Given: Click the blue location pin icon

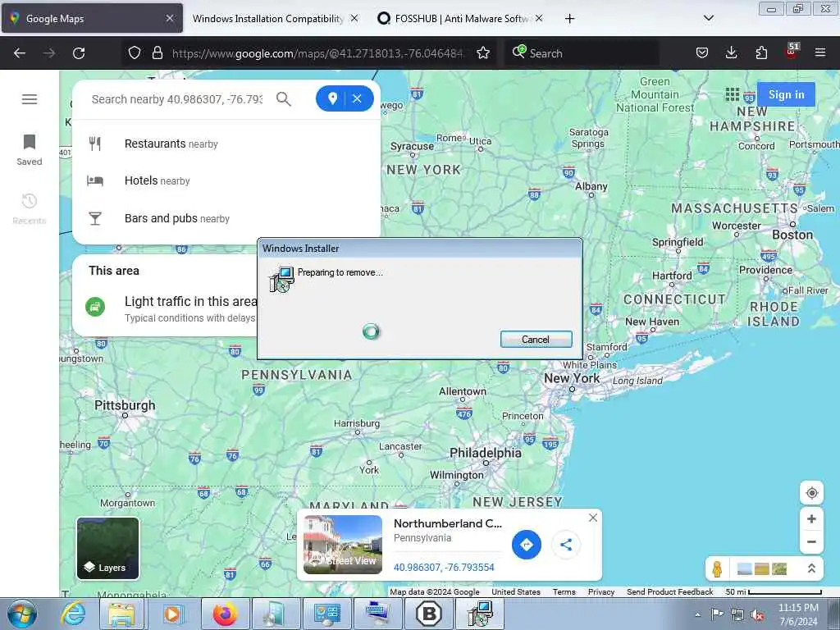Looking at the screenshot, I should click(x=332, y=98).
